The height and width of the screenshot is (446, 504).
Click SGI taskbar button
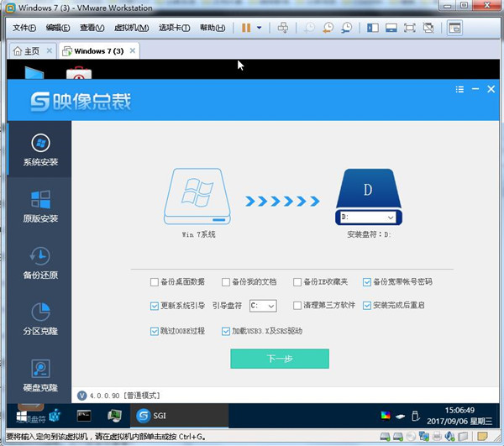coord(180,416)
